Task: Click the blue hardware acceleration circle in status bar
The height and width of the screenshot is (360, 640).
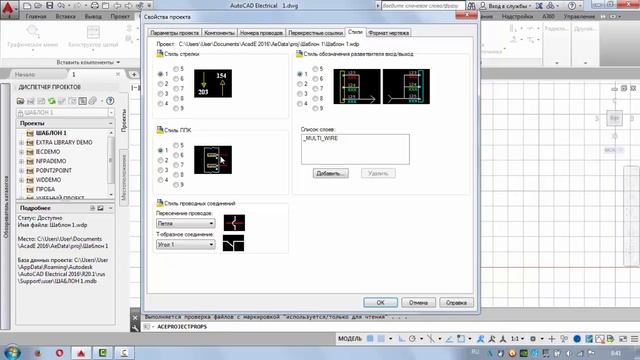Action: pos(577,339)
